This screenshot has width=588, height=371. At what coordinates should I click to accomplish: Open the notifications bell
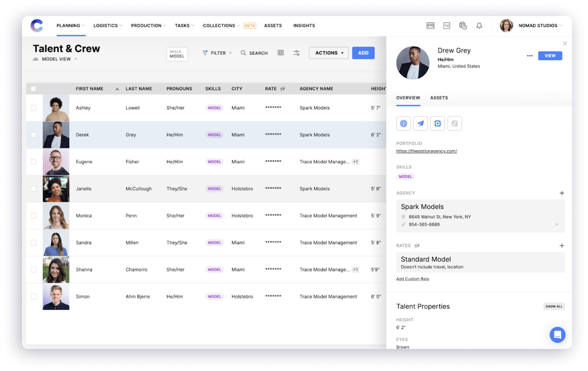[479, 25]
